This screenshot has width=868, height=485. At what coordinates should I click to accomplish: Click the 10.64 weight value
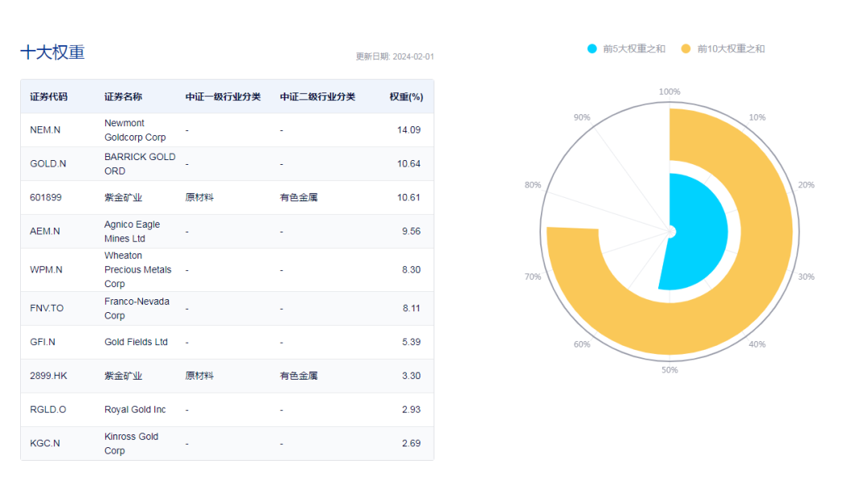pos(408,163)
